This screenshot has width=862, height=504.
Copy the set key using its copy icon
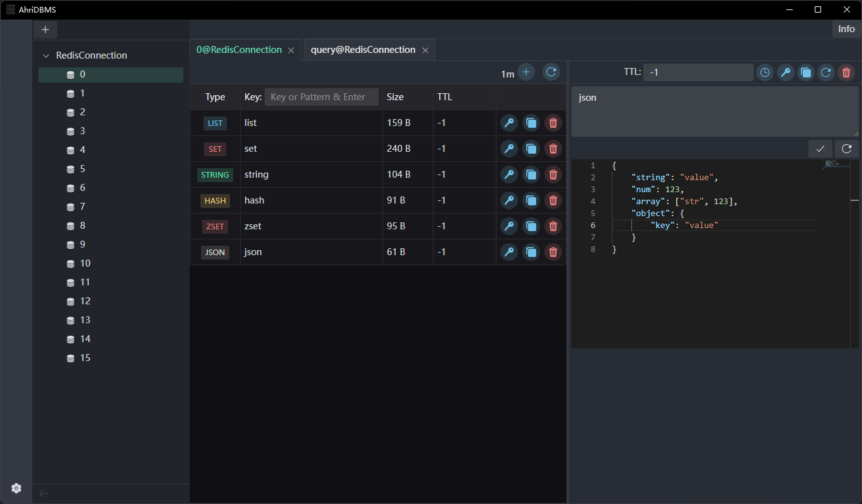pyautogui.click(x=531, y=149)
